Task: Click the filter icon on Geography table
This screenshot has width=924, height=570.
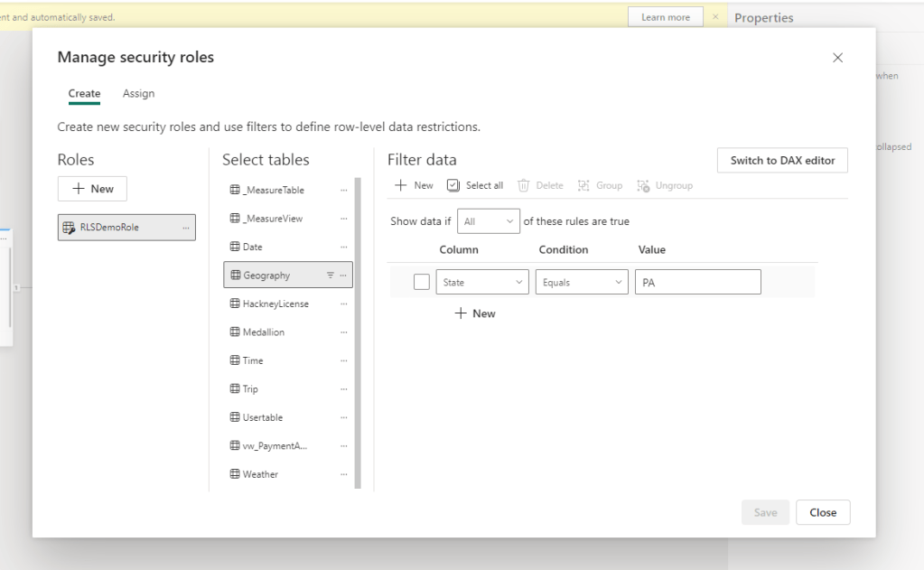Action: coord(330,276)
